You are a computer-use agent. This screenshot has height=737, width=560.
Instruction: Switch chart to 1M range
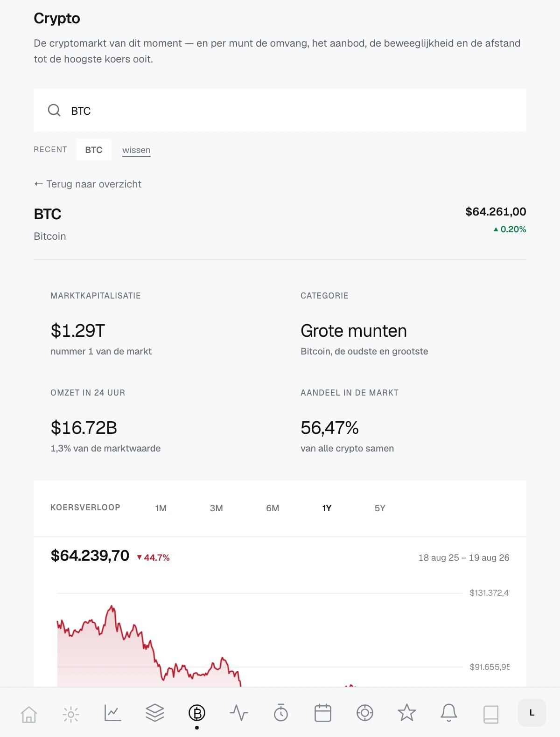coord(161,508)
